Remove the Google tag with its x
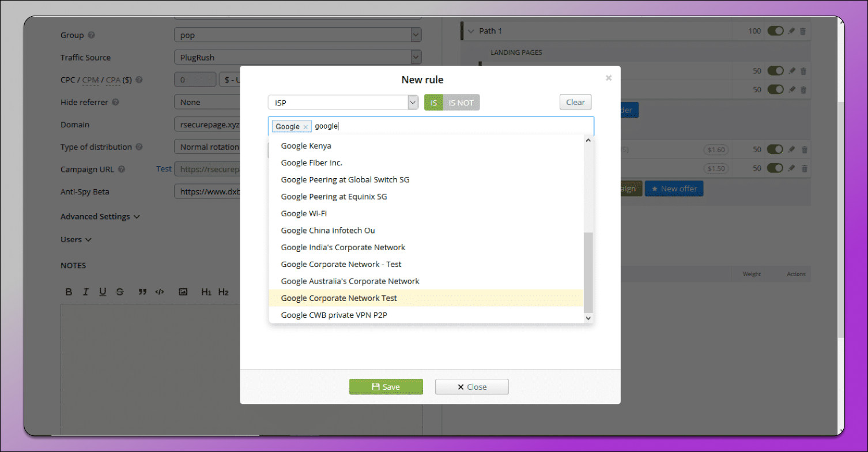Image resolution: width=868 pixels, height=452 pixels. [305, 127]
